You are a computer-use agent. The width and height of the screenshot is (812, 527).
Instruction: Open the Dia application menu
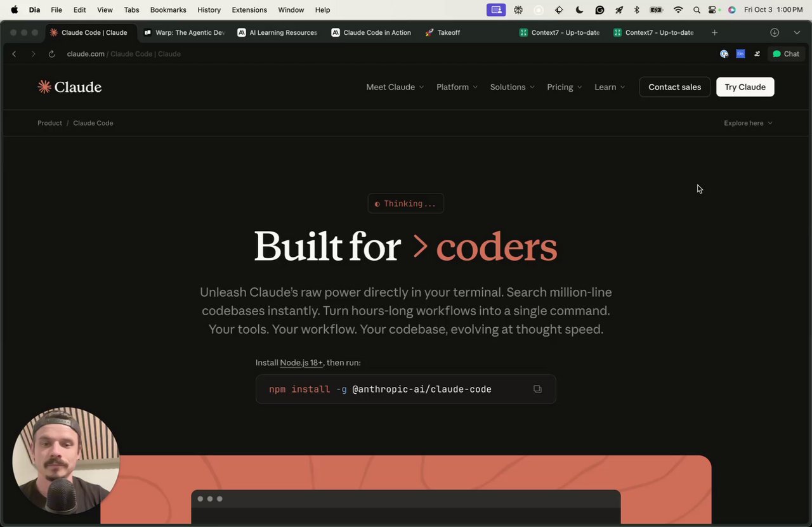(x=34, y=10)
